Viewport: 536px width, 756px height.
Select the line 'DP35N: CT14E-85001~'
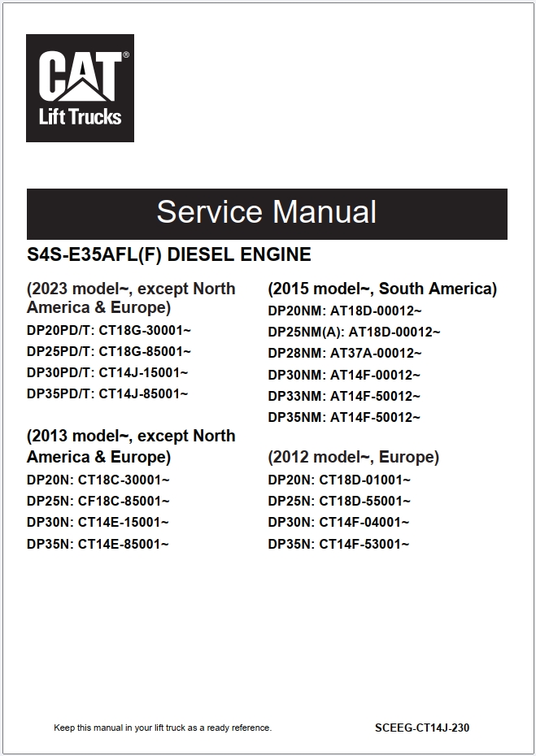(98, 545)
